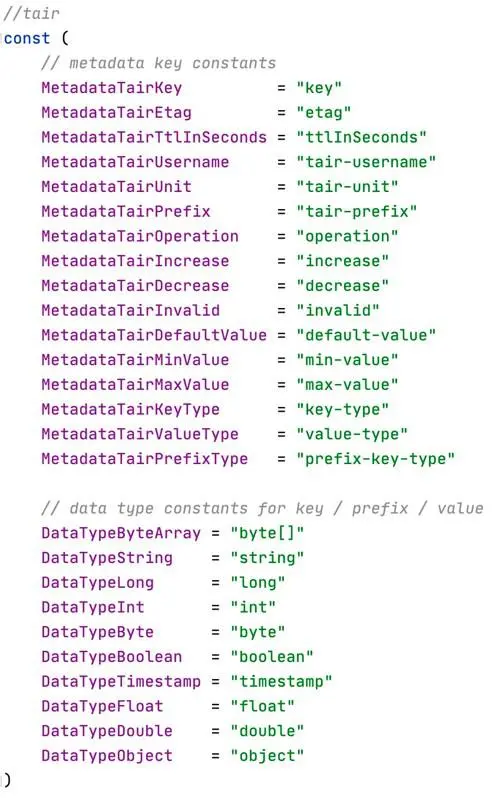Image resolution: width=502 pixels, height=801 pixels.
Task: Click the "object" string value
Action: point(267,756)
